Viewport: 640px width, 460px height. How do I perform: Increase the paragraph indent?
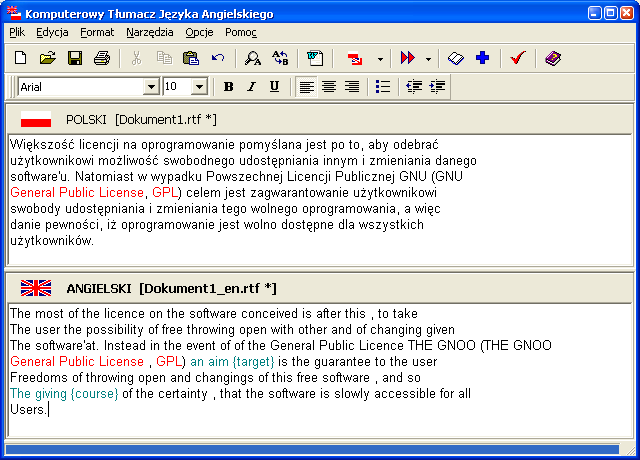437,87
